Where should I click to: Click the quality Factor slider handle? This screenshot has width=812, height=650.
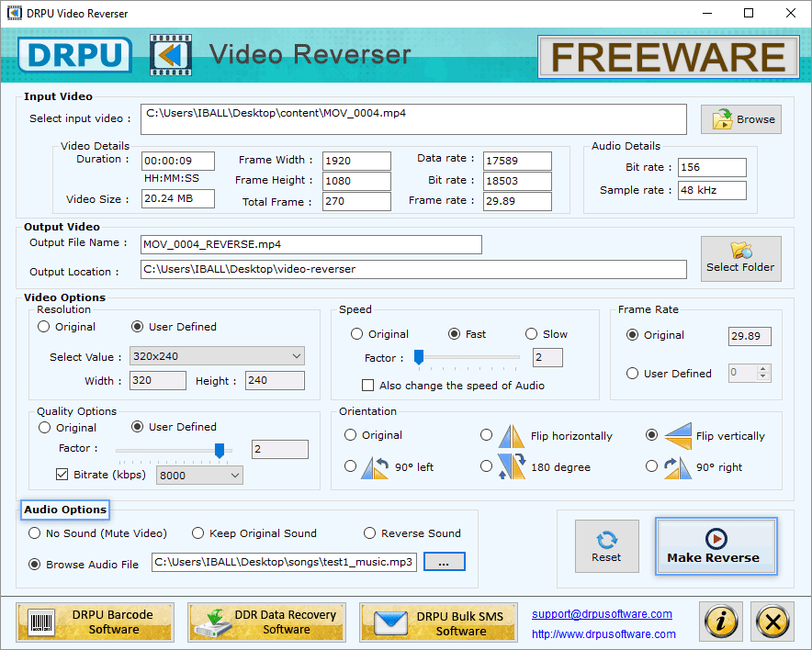(220, 450)
